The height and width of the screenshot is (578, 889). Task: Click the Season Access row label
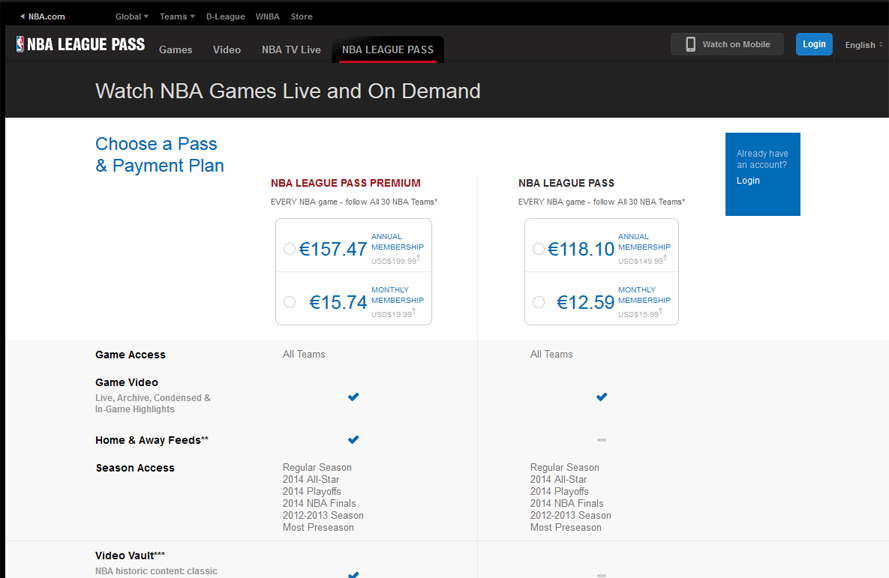135,468
